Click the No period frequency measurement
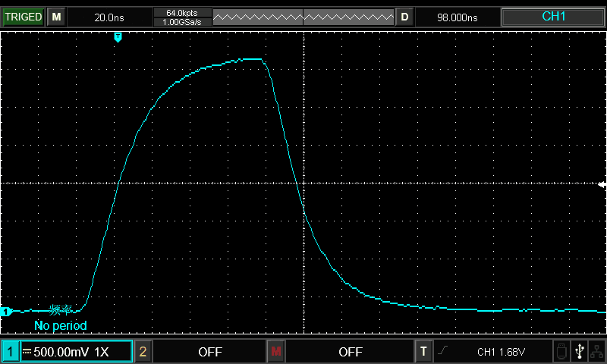The image size is (607, 364). point(61,325)
